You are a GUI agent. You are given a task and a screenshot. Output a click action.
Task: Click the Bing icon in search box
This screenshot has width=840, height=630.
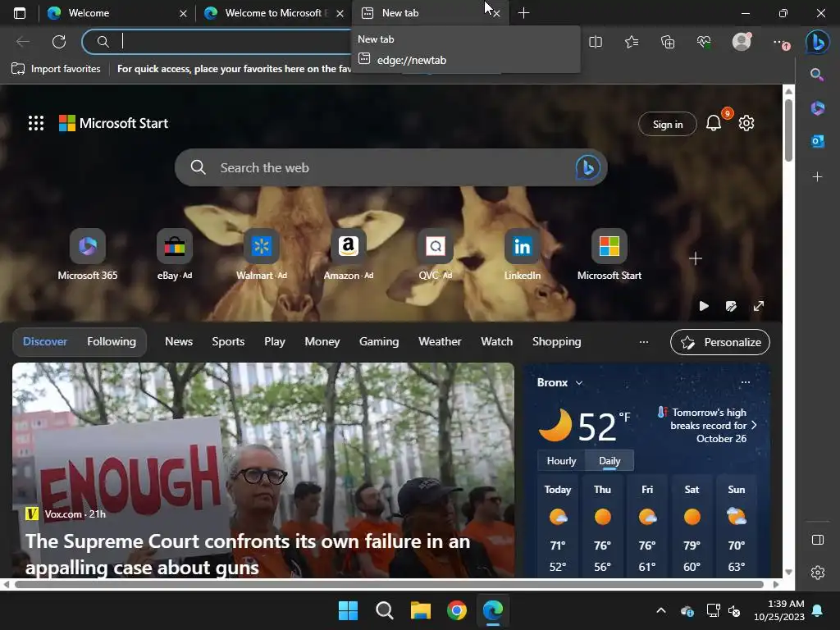click(x=587, y=167)
